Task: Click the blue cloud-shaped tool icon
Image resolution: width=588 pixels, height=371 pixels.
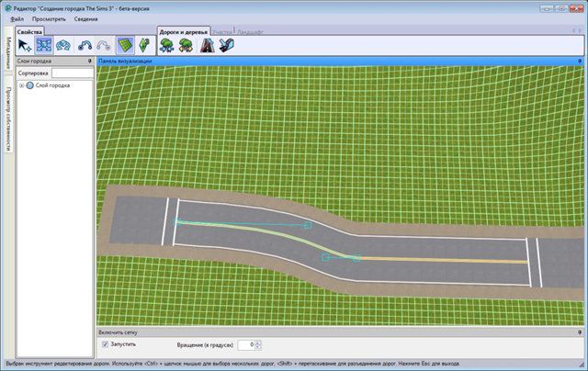Action: 63,45
